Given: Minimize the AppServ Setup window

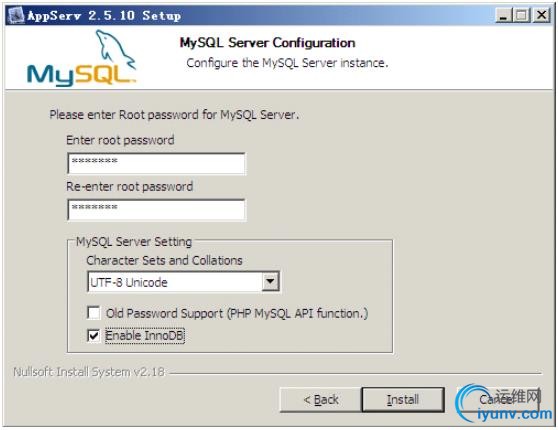Looking at the screenshot, I should (x=503, y=15).
